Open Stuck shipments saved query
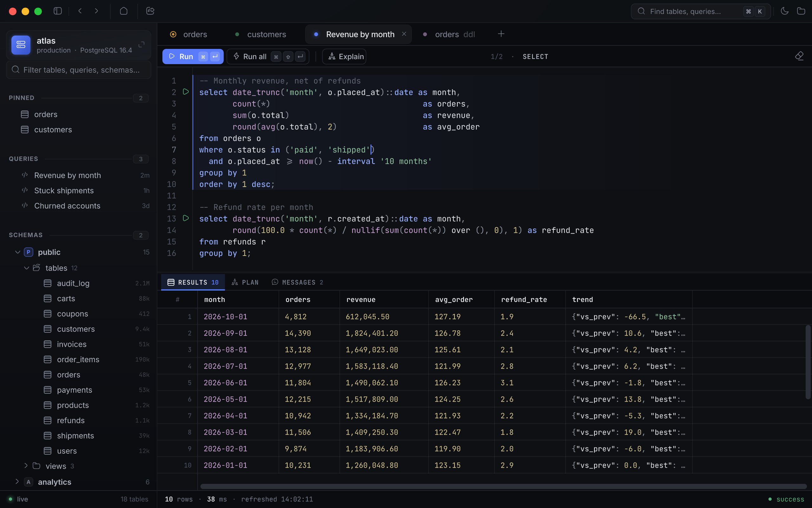The height and width of the screenshot is (508, 812). click(x=79, y=190)
